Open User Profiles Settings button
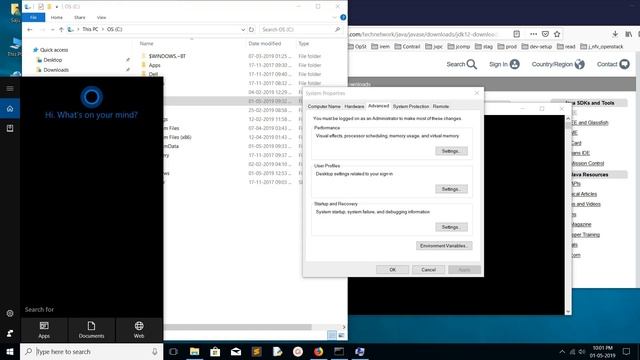Viewport: 640px width, 360px height. click(451, 189)
